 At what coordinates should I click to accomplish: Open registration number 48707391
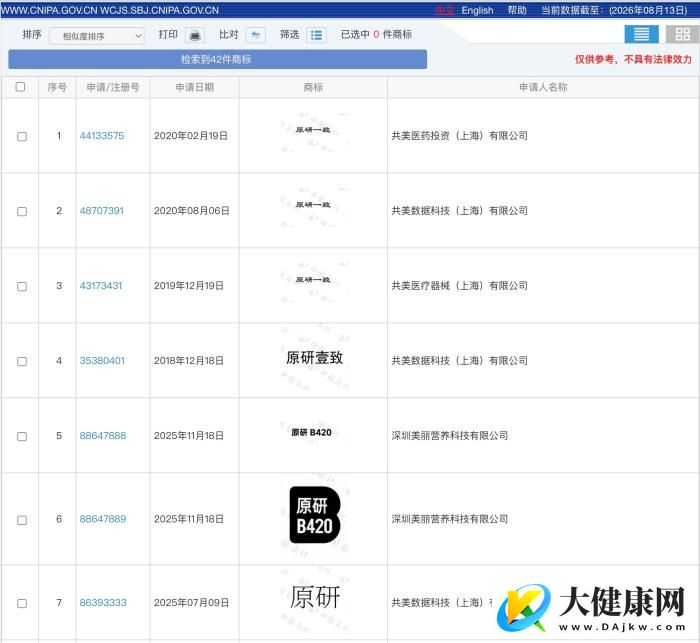click(102, 211)
